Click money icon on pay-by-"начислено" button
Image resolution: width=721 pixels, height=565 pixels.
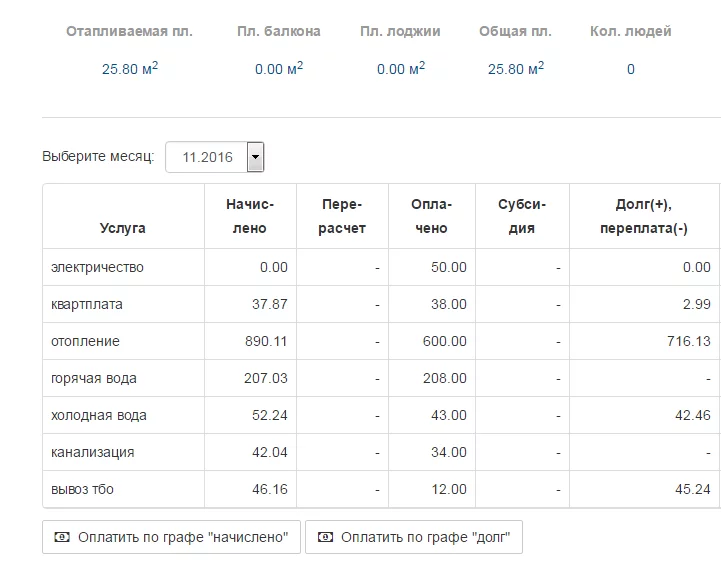pos(62,538)
